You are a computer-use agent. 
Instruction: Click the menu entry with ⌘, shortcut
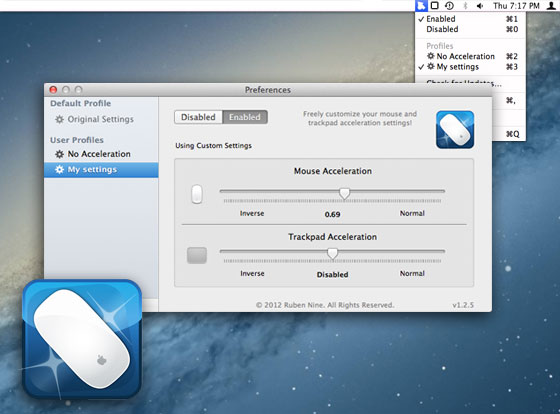(x=509, y=101)
